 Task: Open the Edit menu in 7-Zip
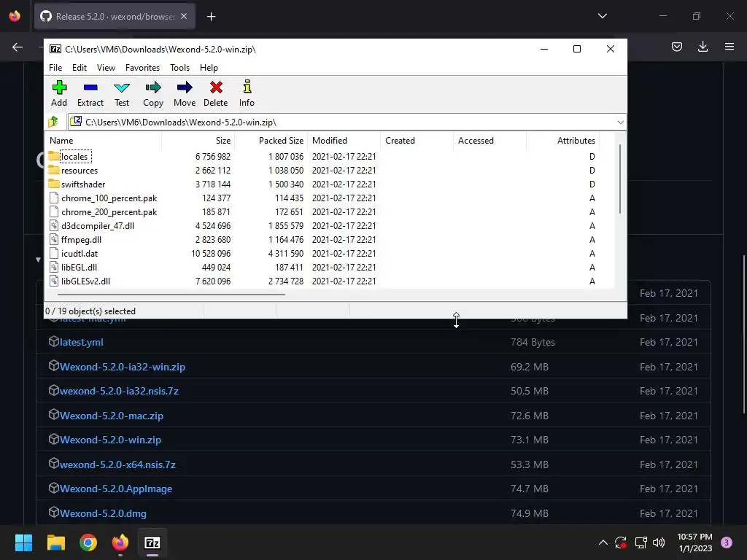coord(79,68)
